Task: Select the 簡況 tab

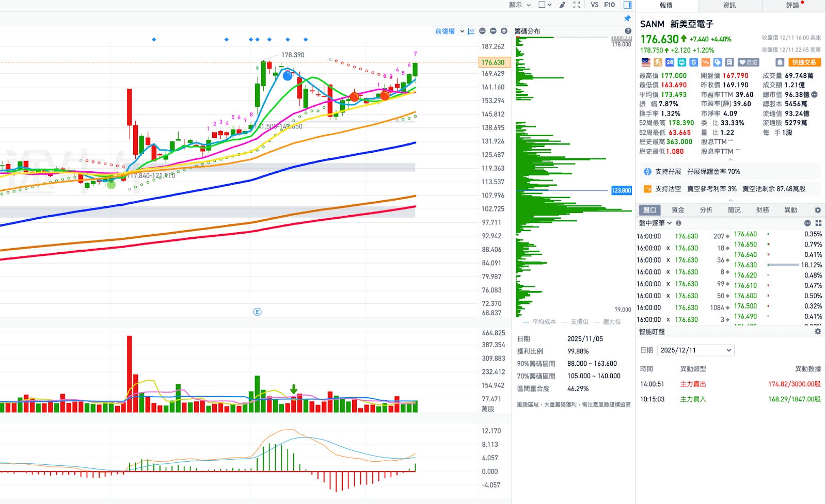Action: click(x=734, y=210)
